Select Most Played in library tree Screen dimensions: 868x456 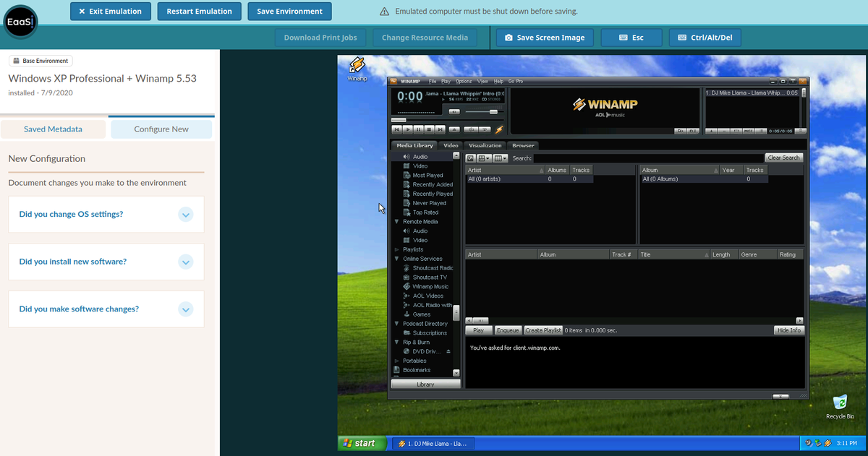pos(427,176)
